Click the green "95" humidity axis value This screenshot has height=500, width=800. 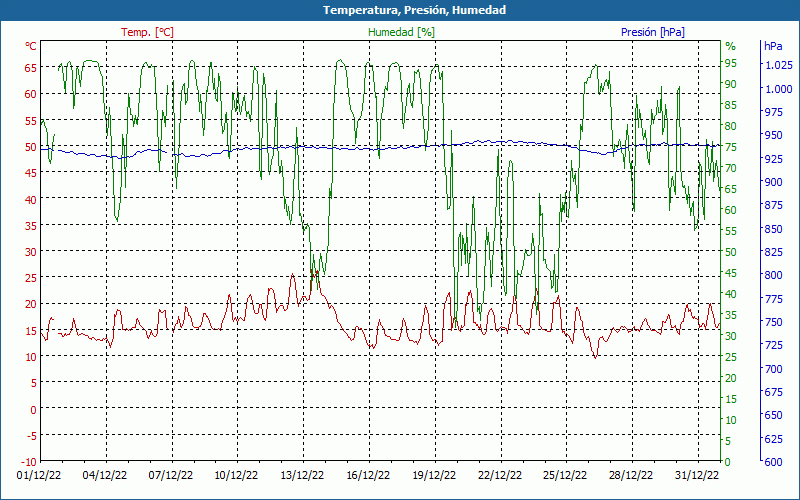tap(731, 63)
